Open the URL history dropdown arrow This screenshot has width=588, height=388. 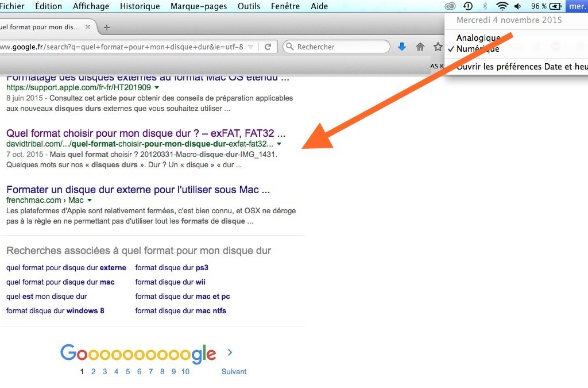[250, 47]
